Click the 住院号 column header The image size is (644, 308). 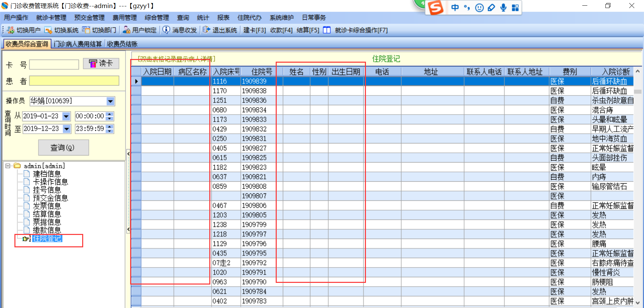[x=262, y=72]
